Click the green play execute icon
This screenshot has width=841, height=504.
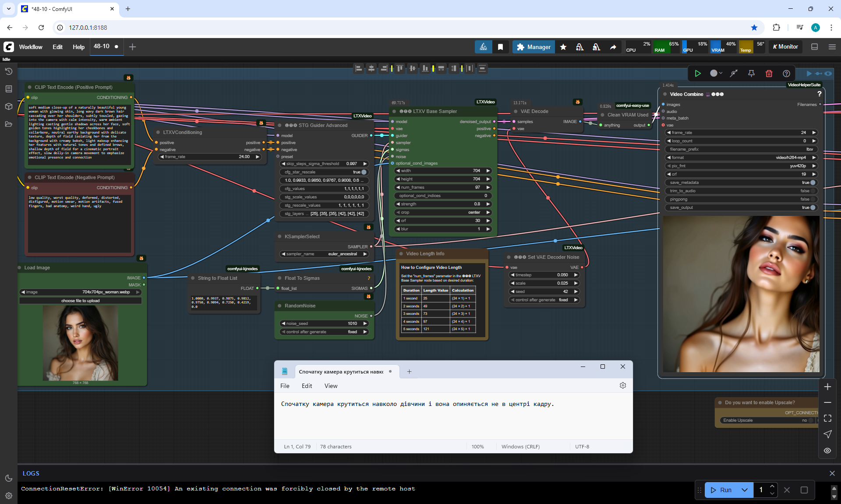pos(698,74)
